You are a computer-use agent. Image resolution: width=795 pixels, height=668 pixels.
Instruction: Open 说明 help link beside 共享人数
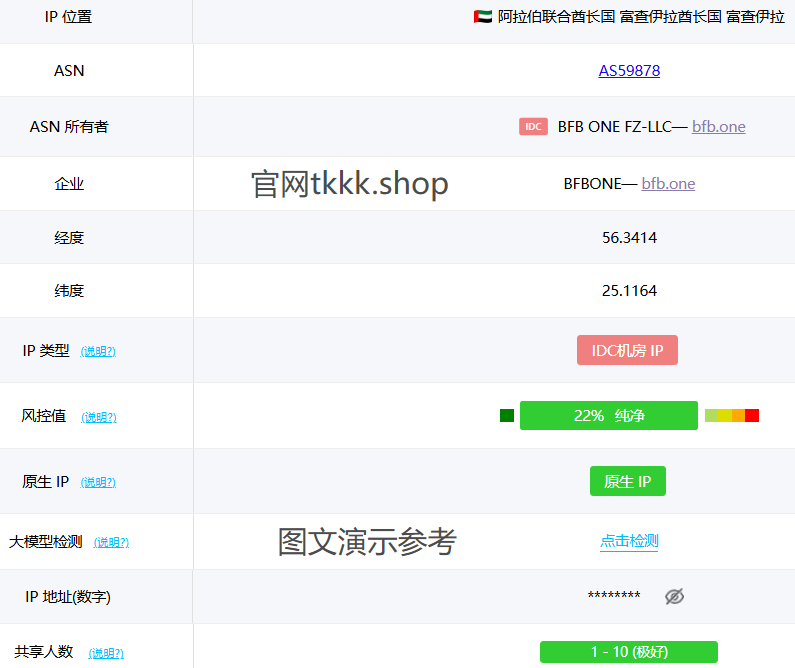[106, 654]
